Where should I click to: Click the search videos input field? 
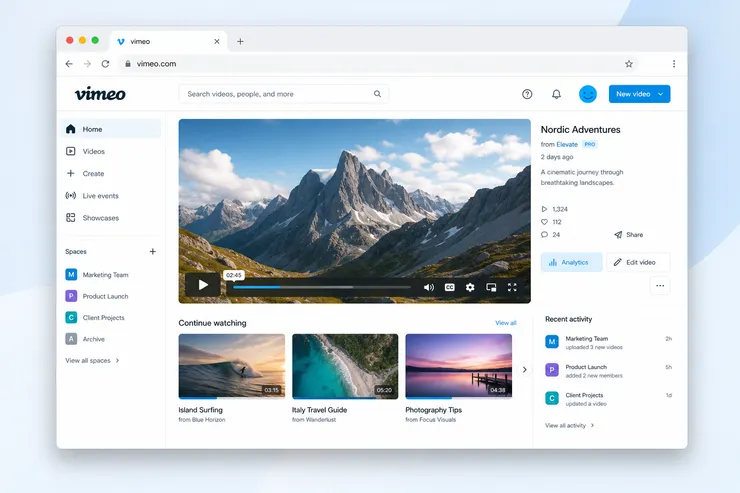283,94
